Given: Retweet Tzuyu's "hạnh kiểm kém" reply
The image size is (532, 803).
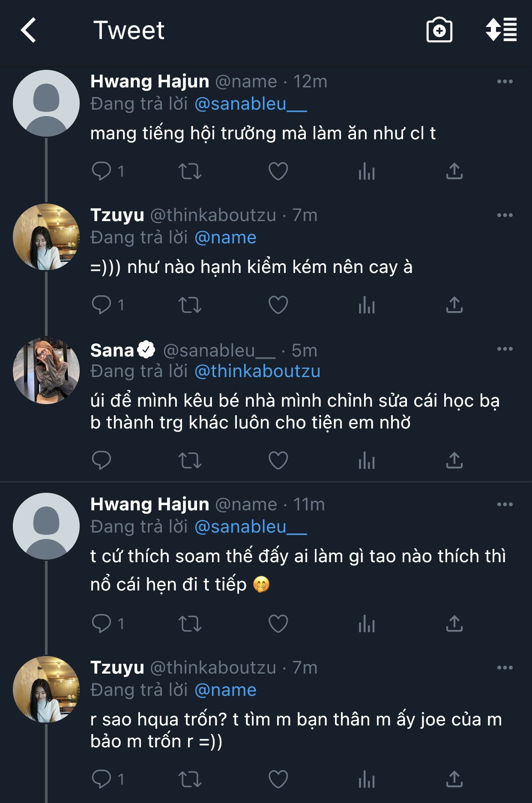Looking at the screenshot, I should [x=190, y=305].
